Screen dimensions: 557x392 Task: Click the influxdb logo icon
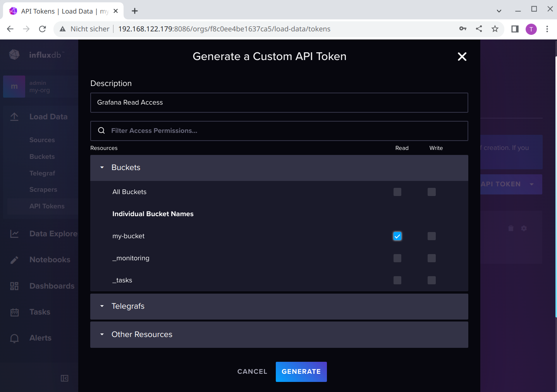14,55
